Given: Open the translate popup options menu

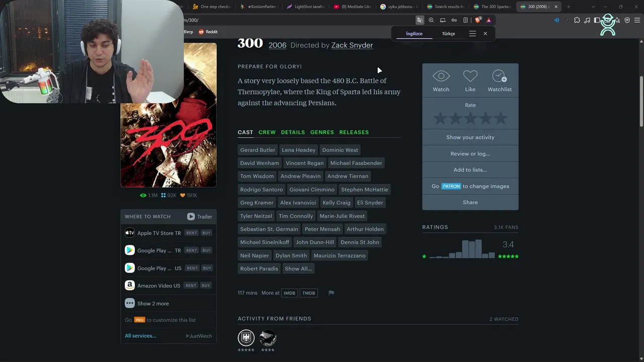Looking at the screenshot, I should click(x=472, y=34).
